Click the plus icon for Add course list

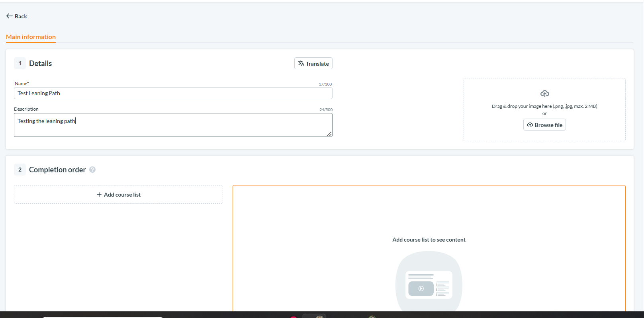coord(99,195)
